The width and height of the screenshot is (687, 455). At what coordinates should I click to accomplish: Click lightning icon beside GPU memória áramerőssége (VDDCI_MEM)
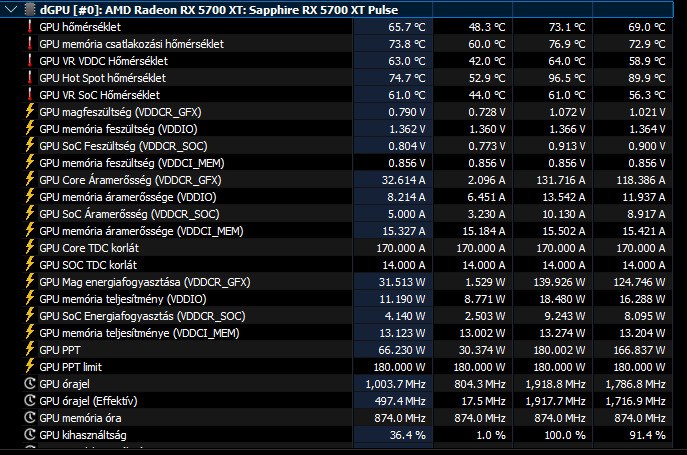(30, 231)
